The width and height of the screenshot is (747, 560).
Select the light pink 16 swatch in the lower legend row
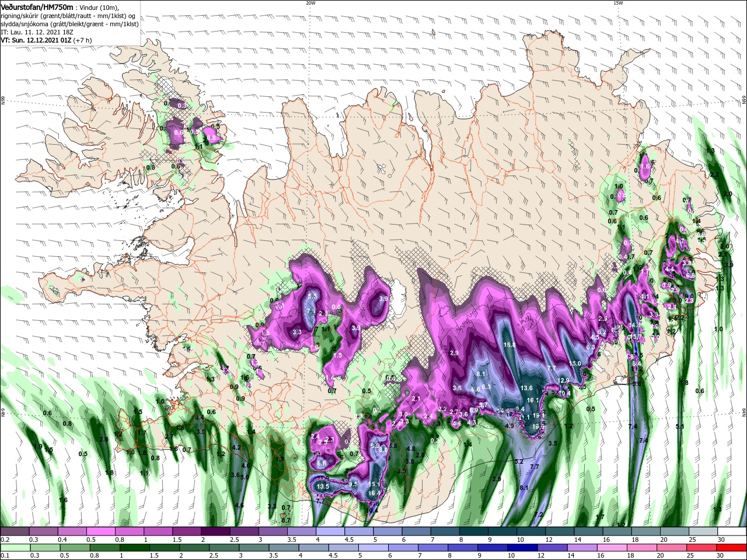pyautogui.click(x=612, y=547)
